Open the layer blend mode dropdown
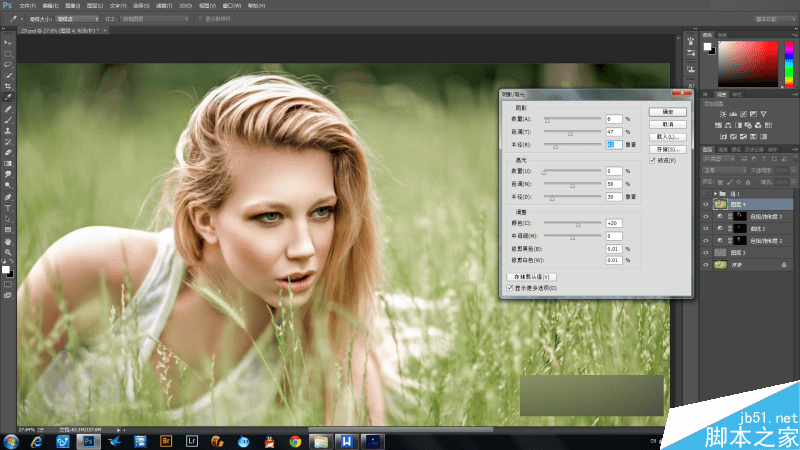This screenshot has width=800, height=450. (x=725, y=171)
